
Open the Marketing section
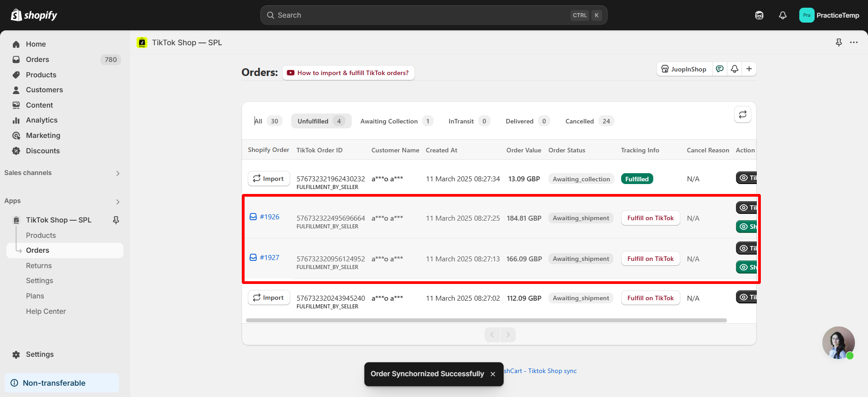(43, 136)
